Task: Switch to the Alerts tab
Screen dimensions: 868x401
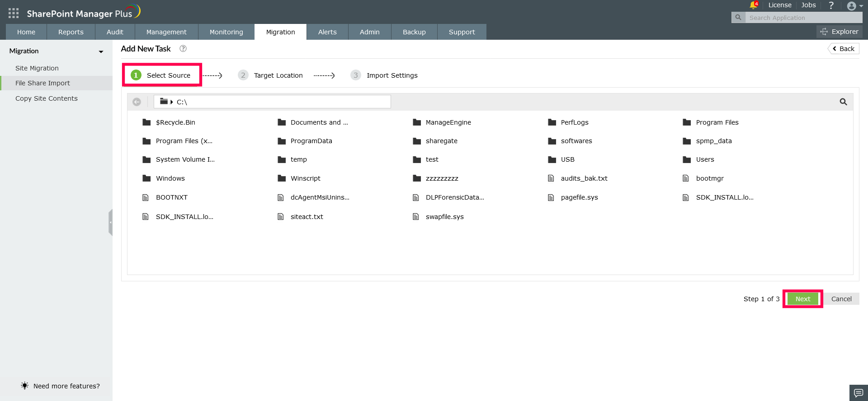Action: pos(327,32)
